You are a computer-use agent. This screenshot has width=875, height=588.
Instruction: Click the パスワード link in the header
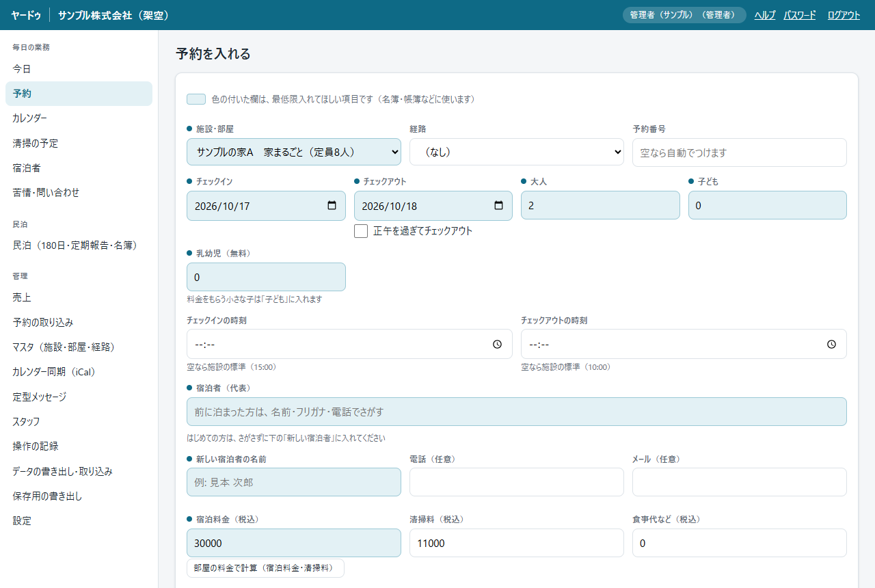click(800, 15)
